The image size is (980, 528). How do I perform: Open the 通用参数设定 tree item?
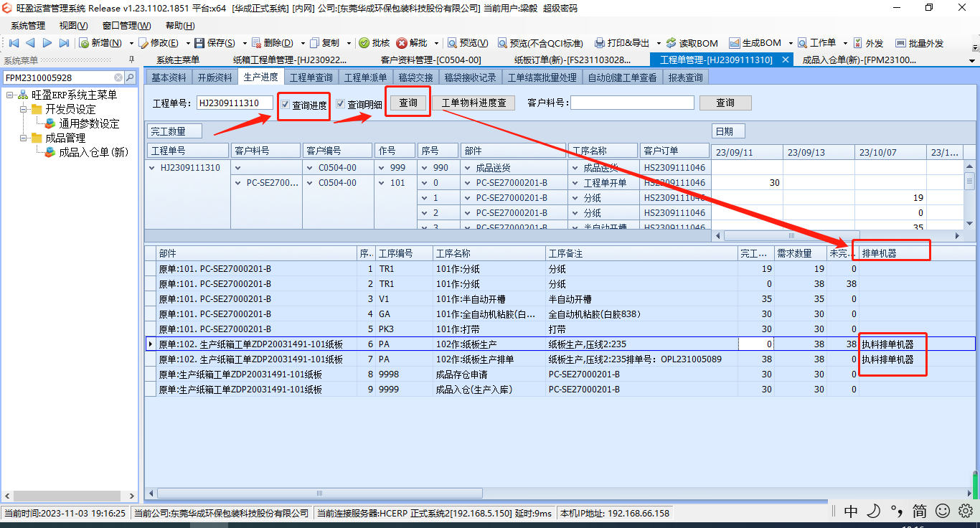pyautogui.click(x=89, y=123)
